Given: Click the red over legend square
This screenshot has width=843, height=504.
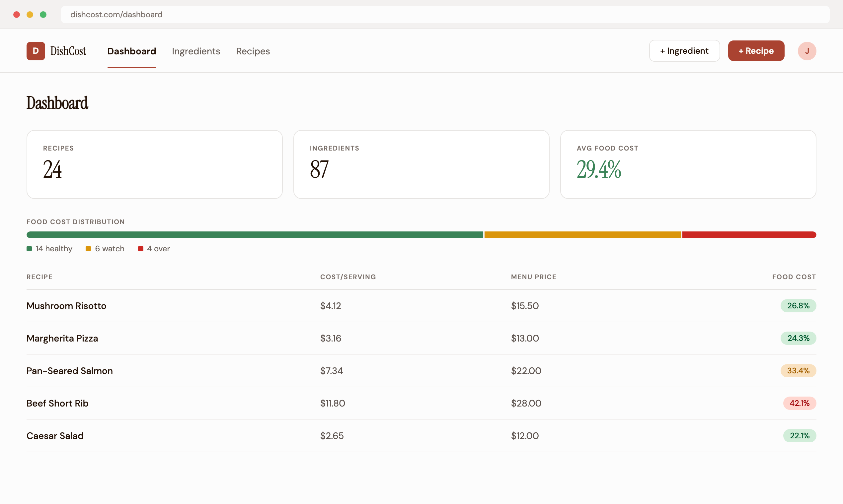Looking at the screenshot, I should coord(140,249).
